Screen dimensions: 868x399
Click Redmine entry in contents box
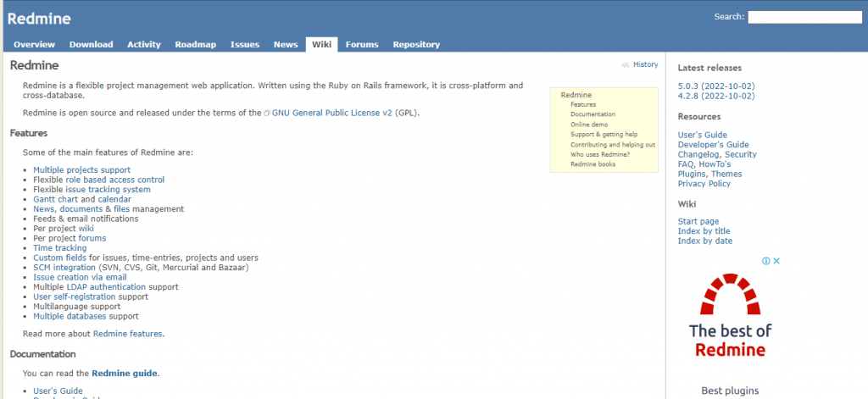pos(576,95)
